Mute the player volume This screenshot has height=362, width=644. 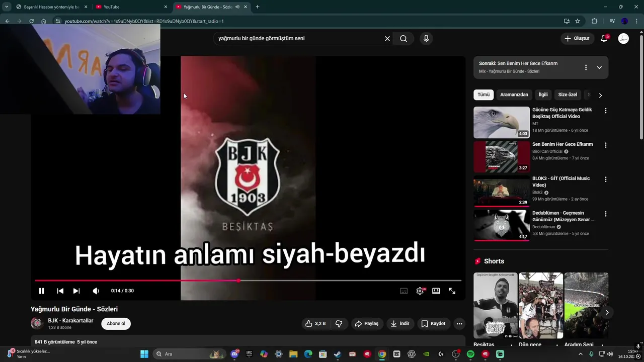pos(96,291)
